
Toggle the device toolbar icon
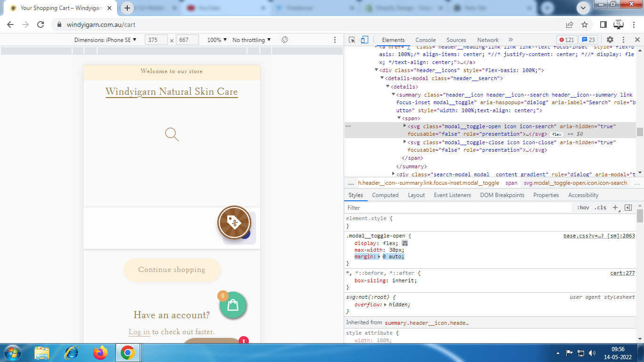(364, 40)
